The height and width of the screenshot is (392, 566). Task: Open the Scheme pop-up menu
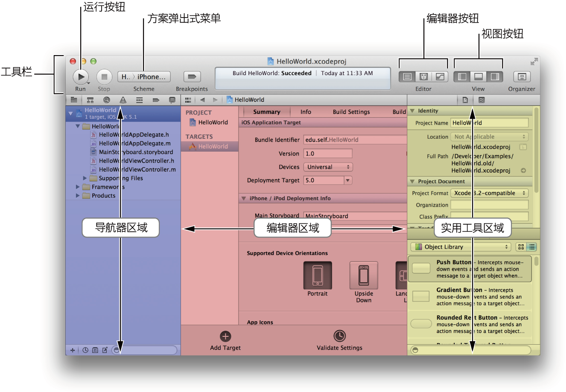(144, 77)
